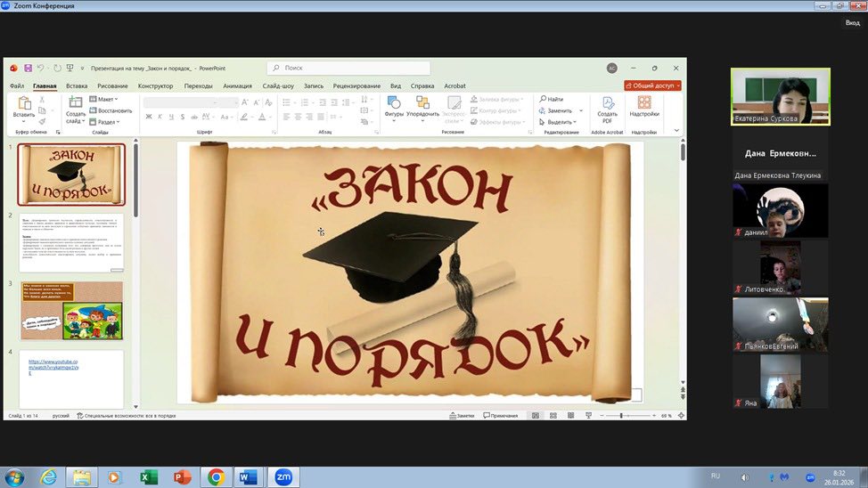Expand the Макет layout dropdown
This screenshot has width=868, height=488.
106,99
